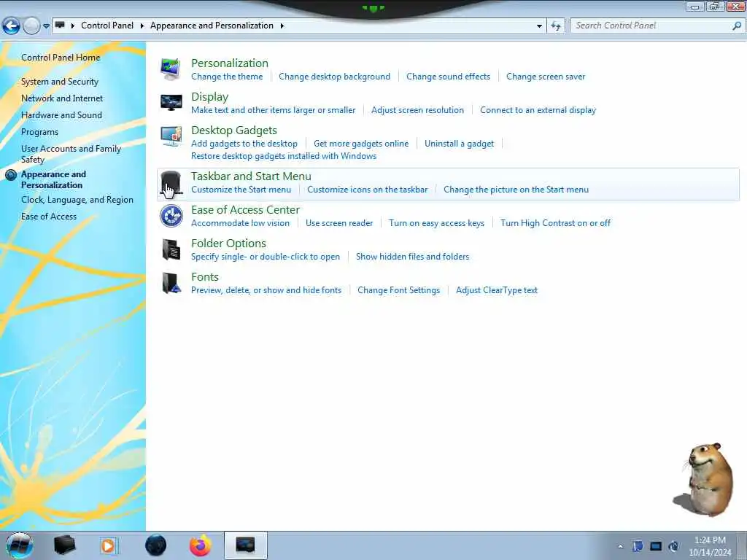
Task: Click the taskbar clock and date
Action: pyautogui.click(x=710, y=546)
